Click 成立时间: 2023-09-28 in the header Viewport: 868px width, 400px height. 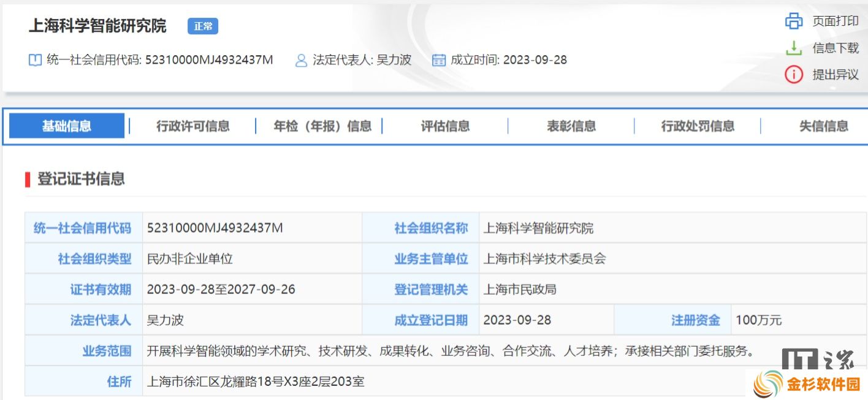tap(509, 60)
